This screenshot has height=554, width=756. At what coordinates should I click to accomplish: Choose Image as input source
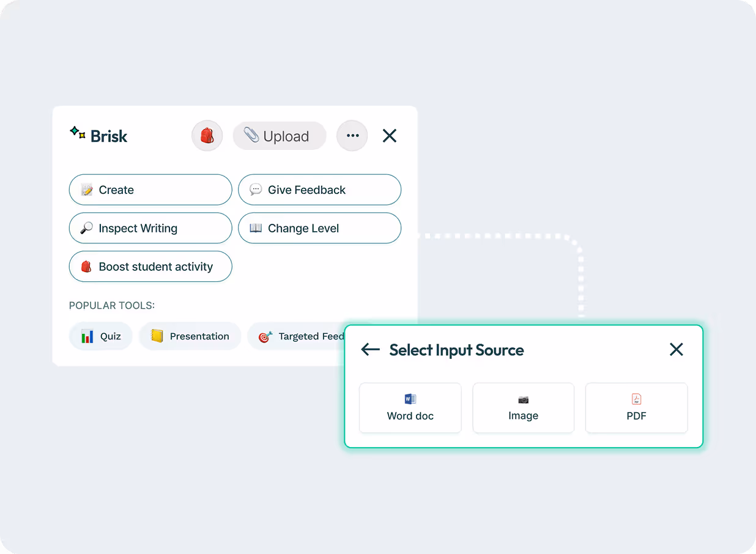(x=524, y=408)
